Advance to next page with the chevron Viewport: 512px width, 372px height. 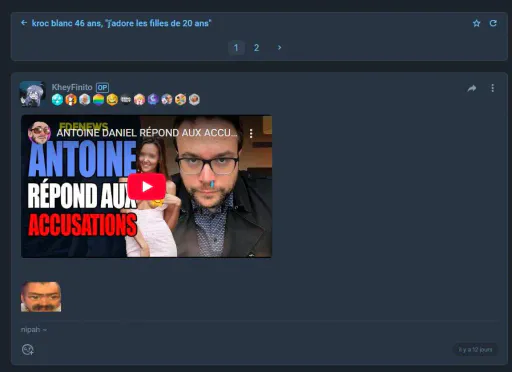tap(279, 48)
